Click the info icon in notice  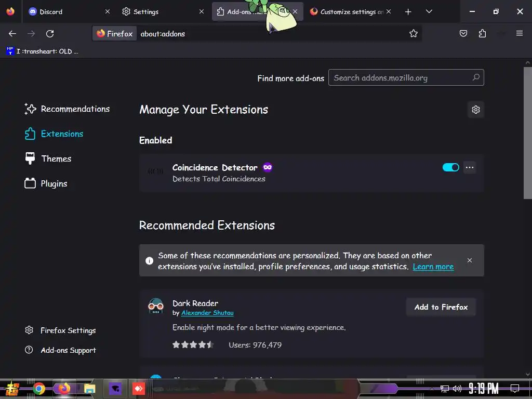pos(149,261)
